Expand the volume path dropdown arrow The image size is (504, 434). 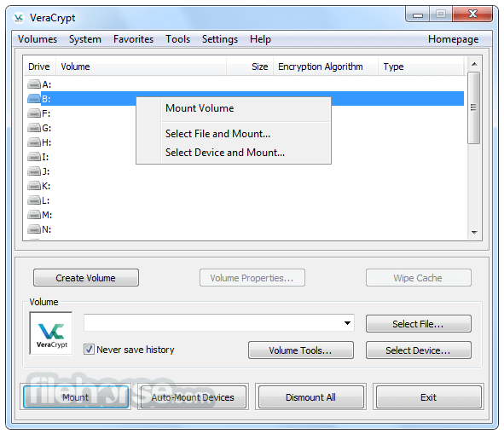coord(347,323)
